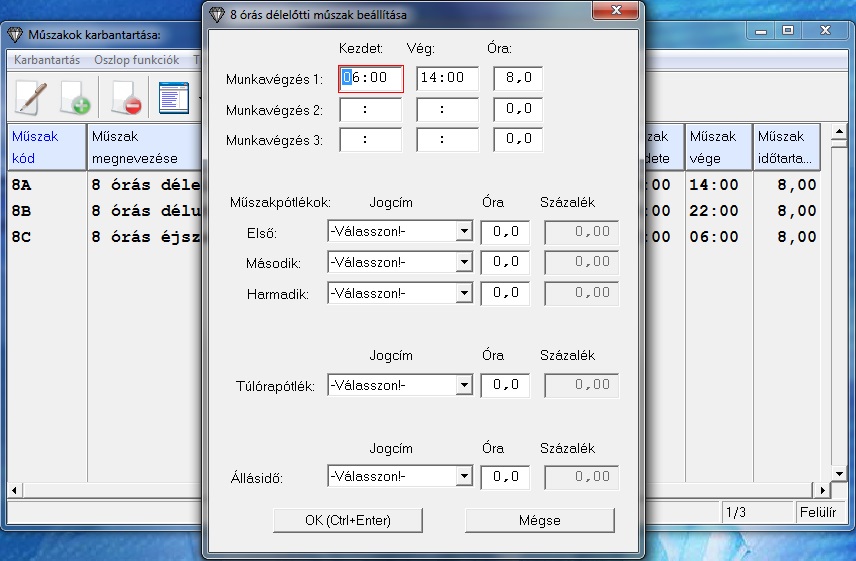
Task: Open the Karbantartás menu
Action: [x=47, y=60]
